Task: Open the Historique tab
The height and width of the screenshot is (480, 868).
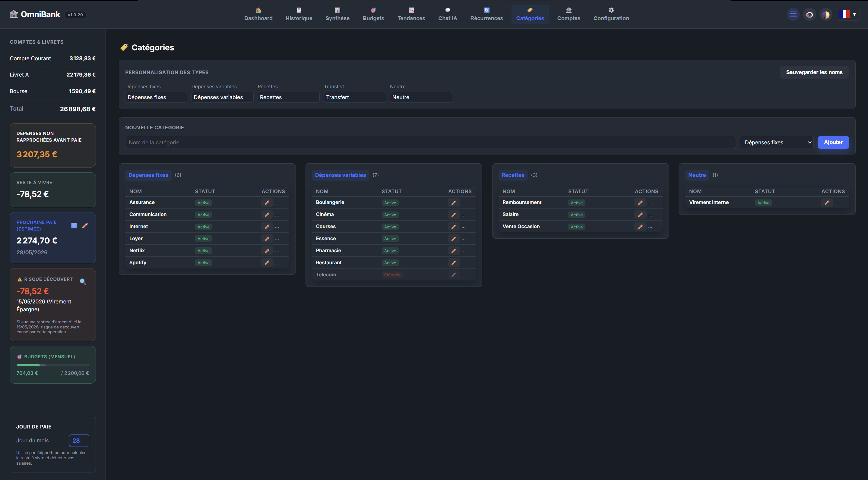Action: (x=299, y=14)
